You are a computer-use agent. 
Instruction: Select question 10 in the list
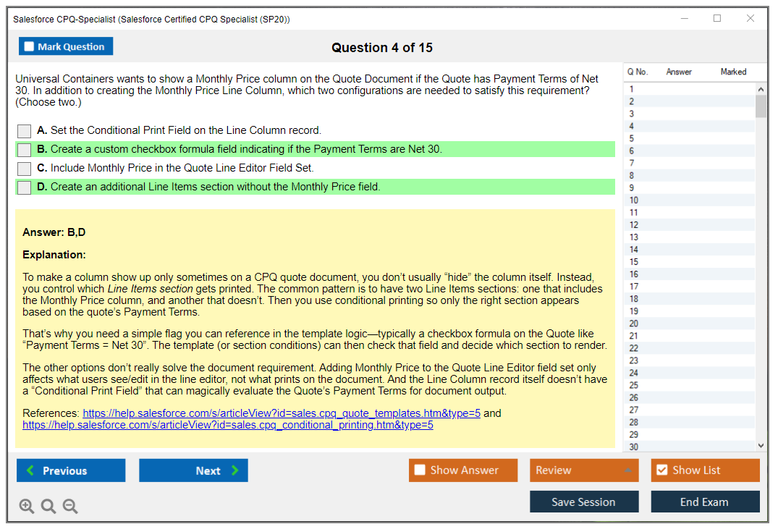pyautogui.click(x=634, y=200)
